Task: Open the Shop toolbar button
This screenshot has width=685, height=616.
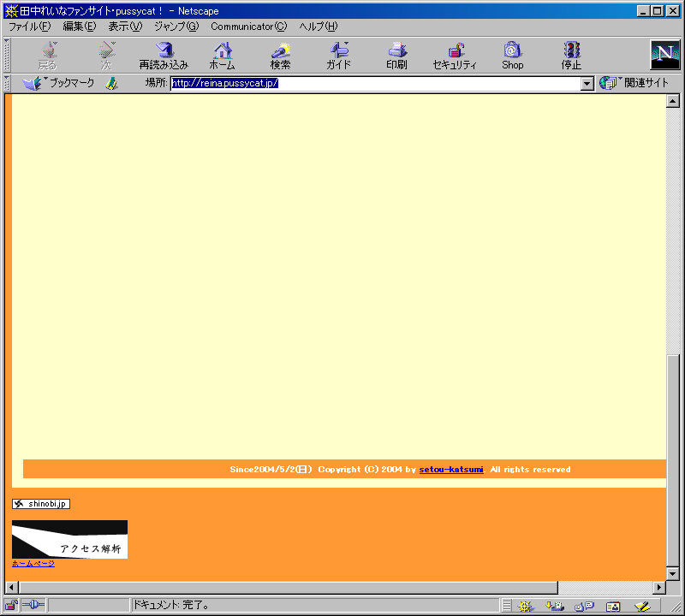Action: click(x=512, y=56)
